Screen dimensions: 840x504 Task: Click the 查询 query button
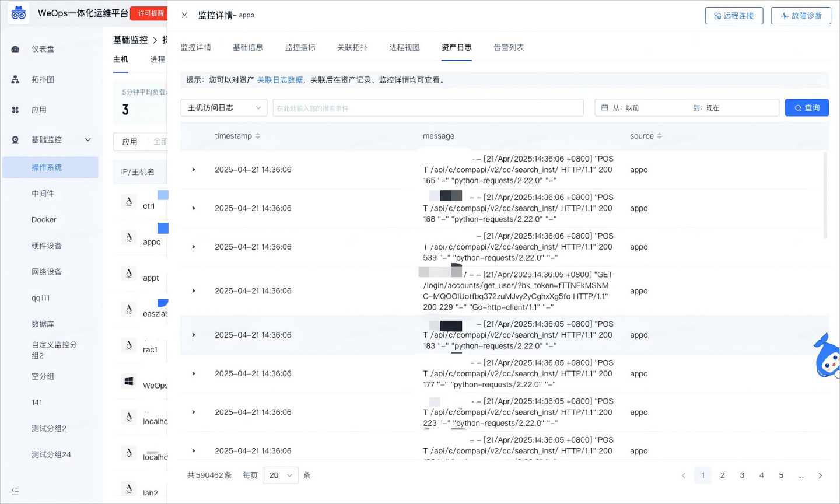click(x=807, y=107)
